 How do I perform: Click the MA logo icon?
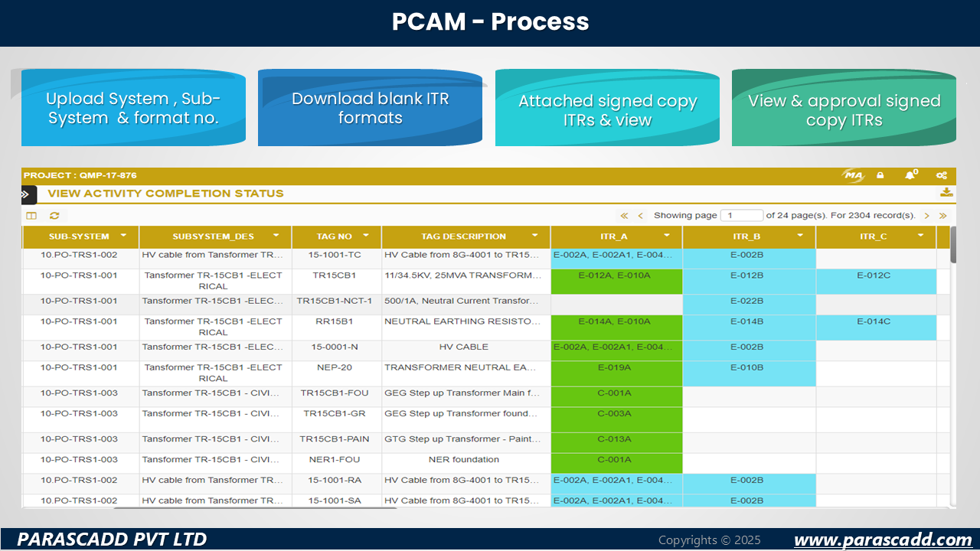pos(854,175)
